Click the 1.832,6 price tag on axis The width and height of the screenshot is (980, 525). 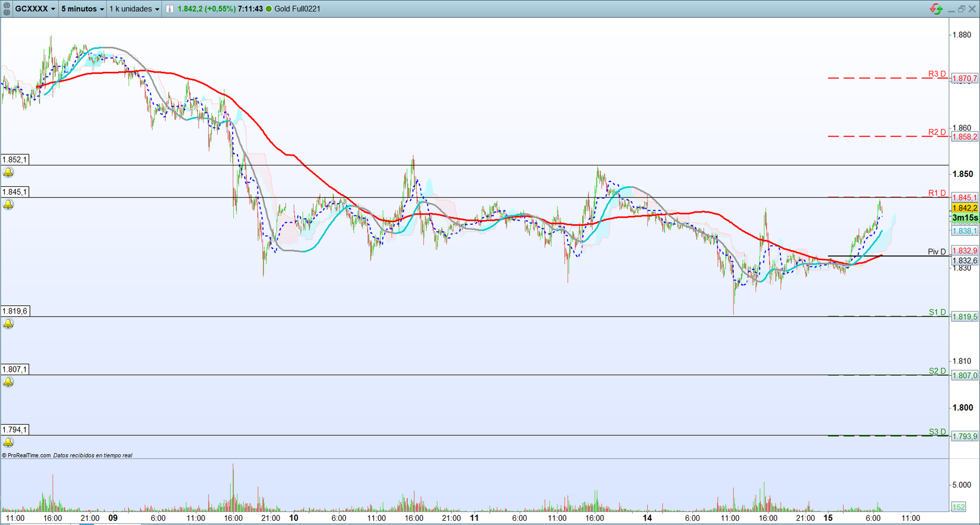click(x=965, y=260)
